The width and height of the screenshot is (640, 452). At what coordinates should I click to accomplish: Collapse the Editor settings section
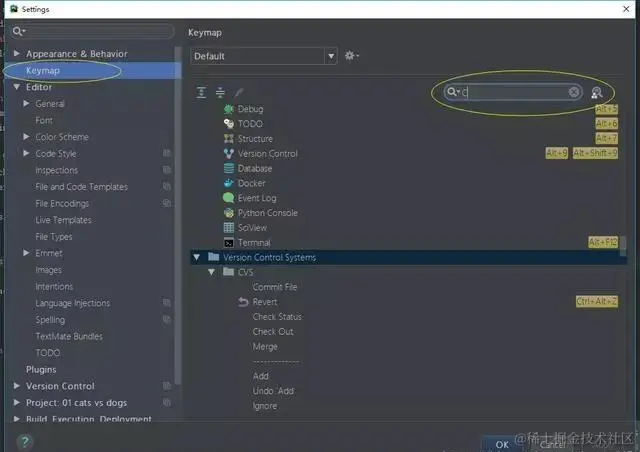(17, 87)
